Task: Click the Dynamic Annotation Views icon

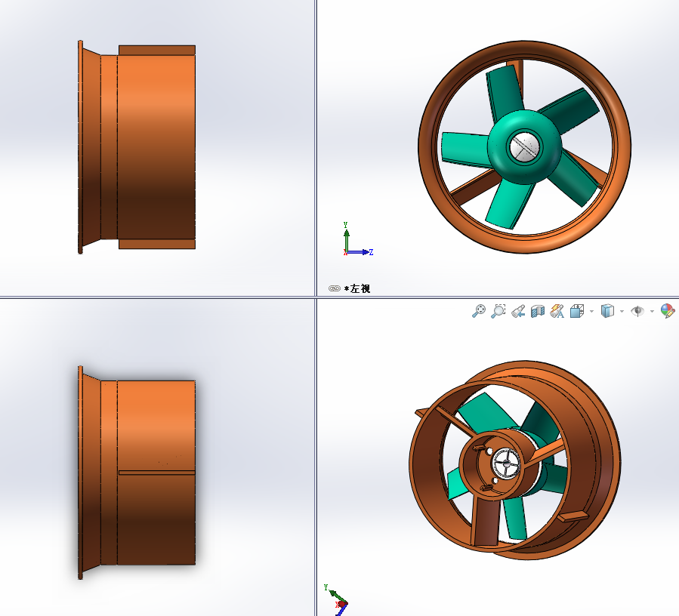Action: (x=557, y=311)
